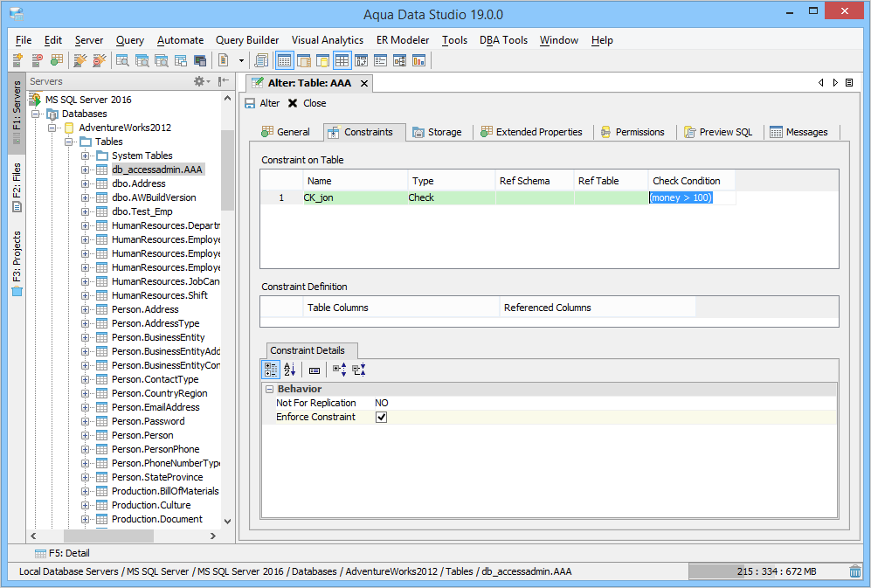Click Collapse All icon in Constraint Details
This screenshot has height=588, width=871.
(359, 370)
